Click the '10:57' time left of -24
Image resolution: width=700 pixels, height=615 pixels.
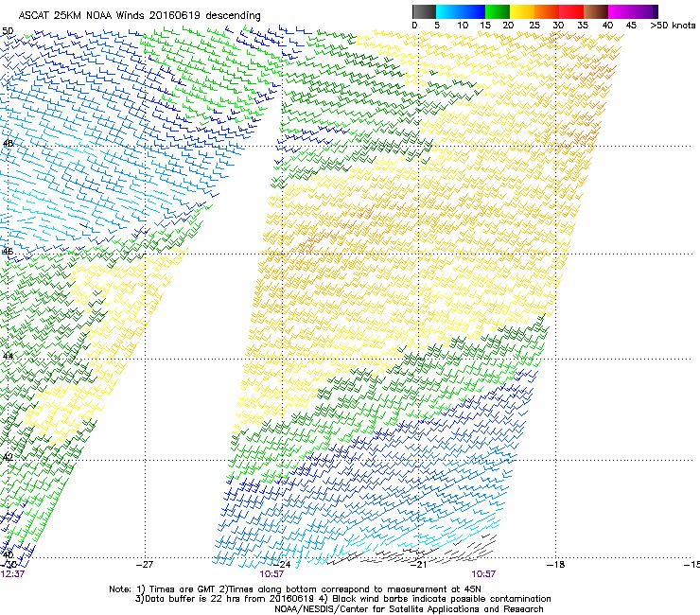[271, 574]
